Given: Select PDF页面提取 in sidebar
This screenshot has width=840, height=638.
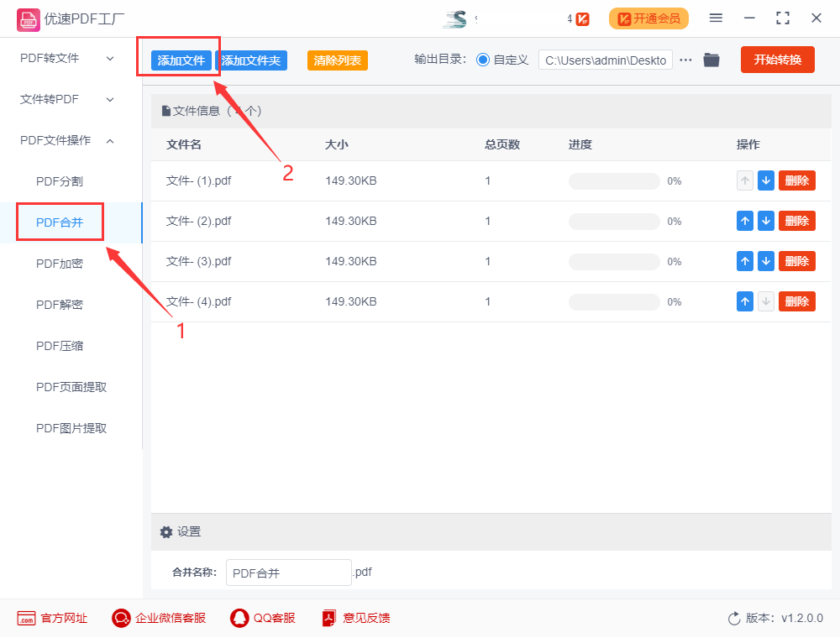Looking at the screenshot, I should (71, 388).
